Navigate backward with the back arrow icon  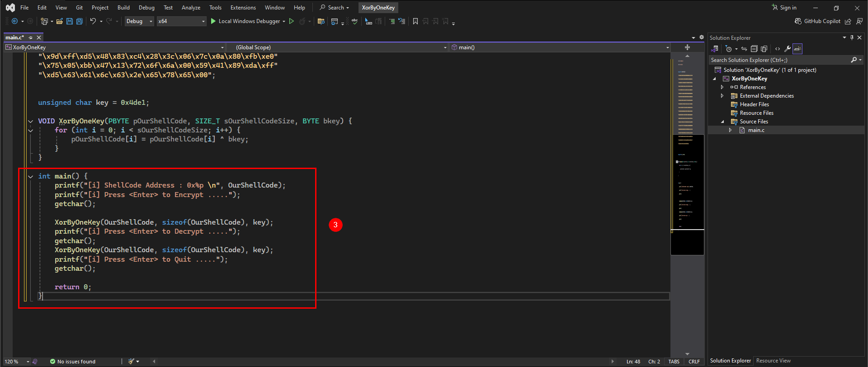[14, 21]
